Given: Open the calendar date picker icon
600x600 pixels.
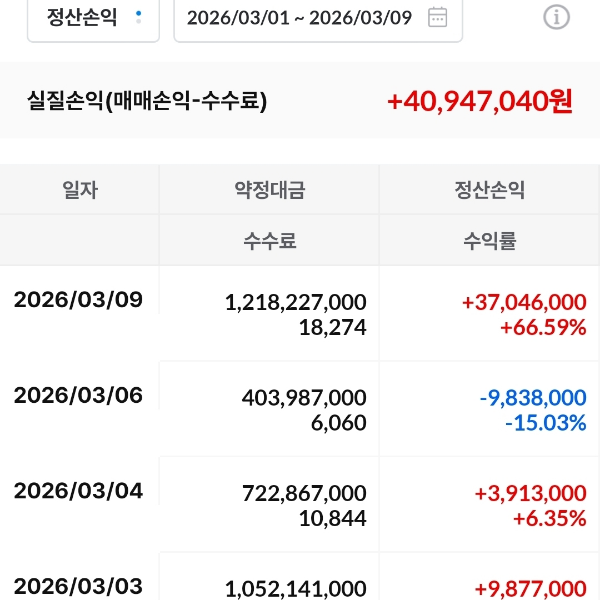Looking at the screenshot, I should pos(437,17).
